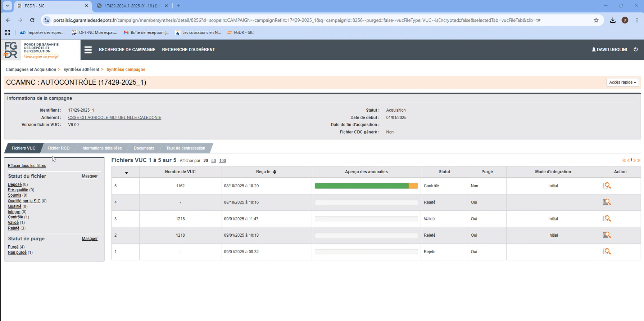Open the Taux de centralisation tab

tap(186, 148)
